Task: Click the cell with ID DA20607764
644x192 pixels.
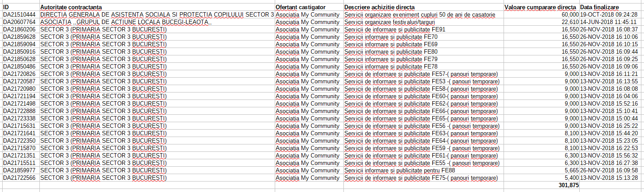Action: pyautogui.click(x=19, y=22)
